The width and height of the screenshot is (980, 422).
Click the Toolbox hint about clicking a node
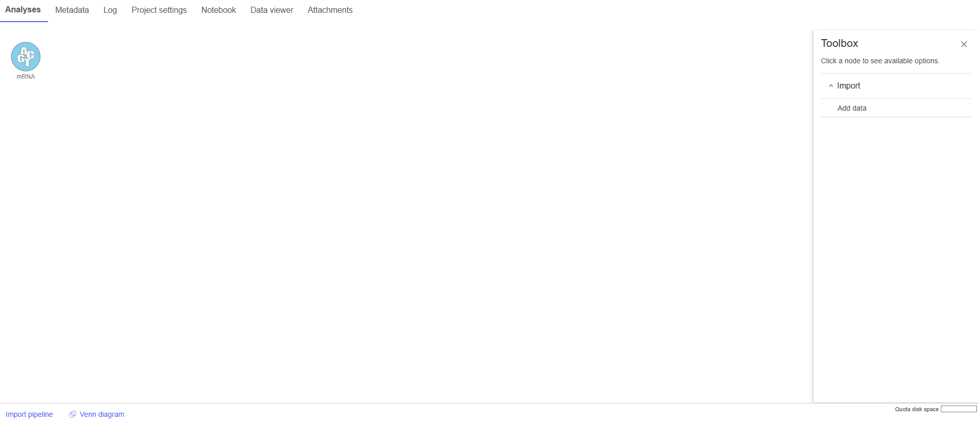880,61
